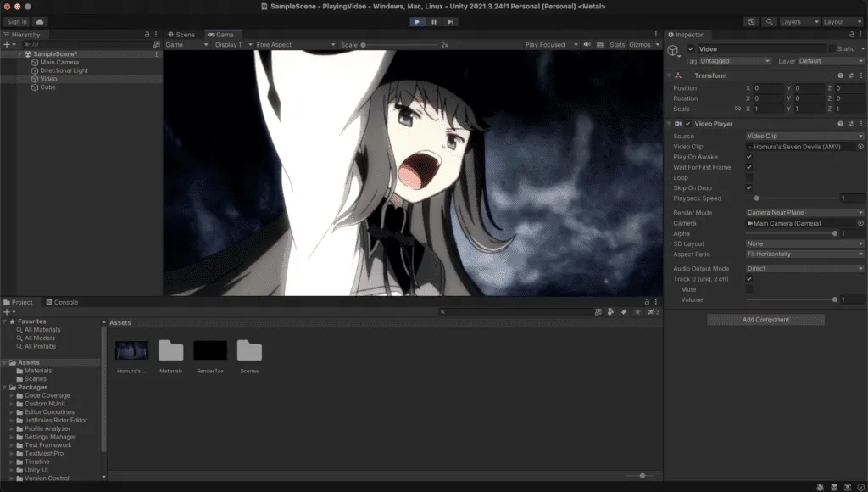The height and width of the screenshot is (492, 868).
Task: Switch to the Console tab
Action: [x=61, y=302]
